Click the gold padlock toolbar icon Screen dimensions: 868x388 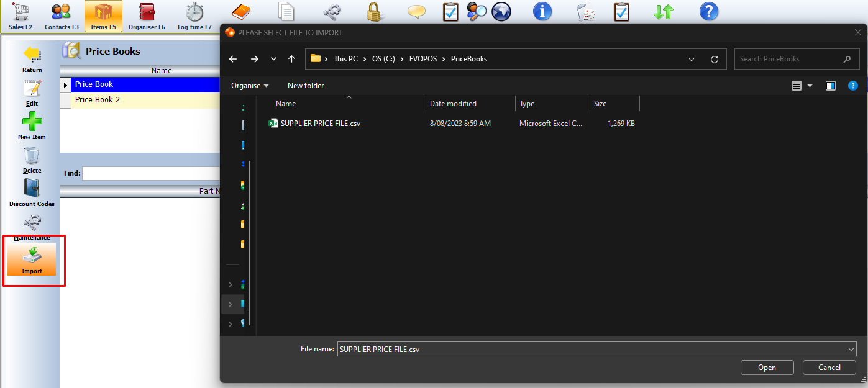coord(373,11)
